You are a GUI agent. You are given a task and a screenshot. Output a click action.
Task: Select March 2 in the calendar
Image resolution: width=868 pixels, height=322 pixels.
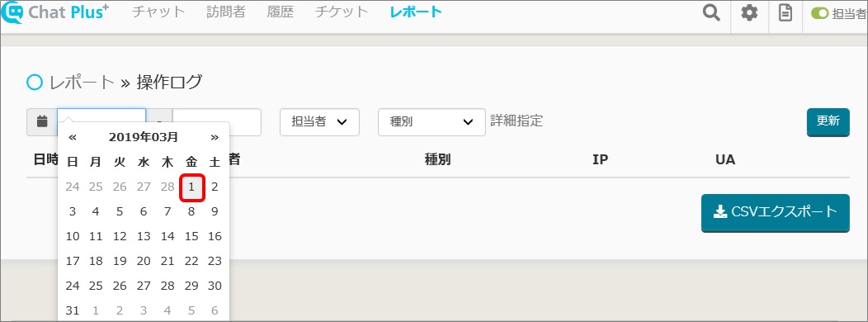pyautogui.click(x=215, y=187)
